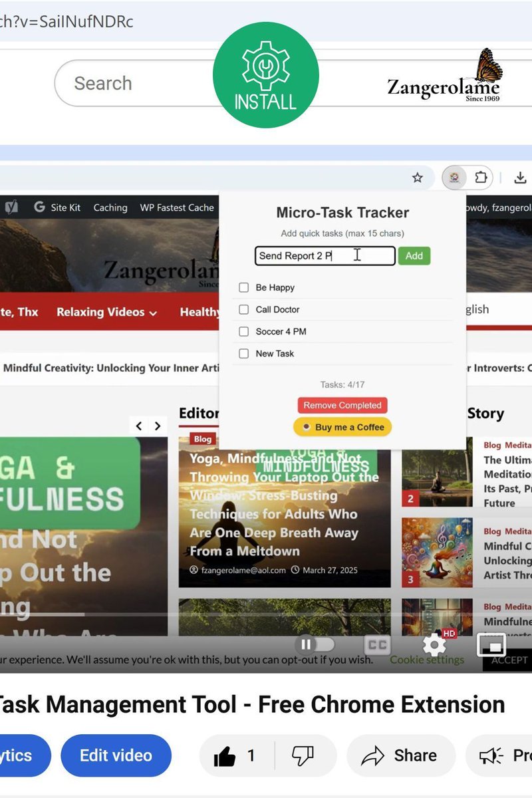Check the Be Happy task
Image resolution: width=532 pixels, height=798 pixels.
243,287
